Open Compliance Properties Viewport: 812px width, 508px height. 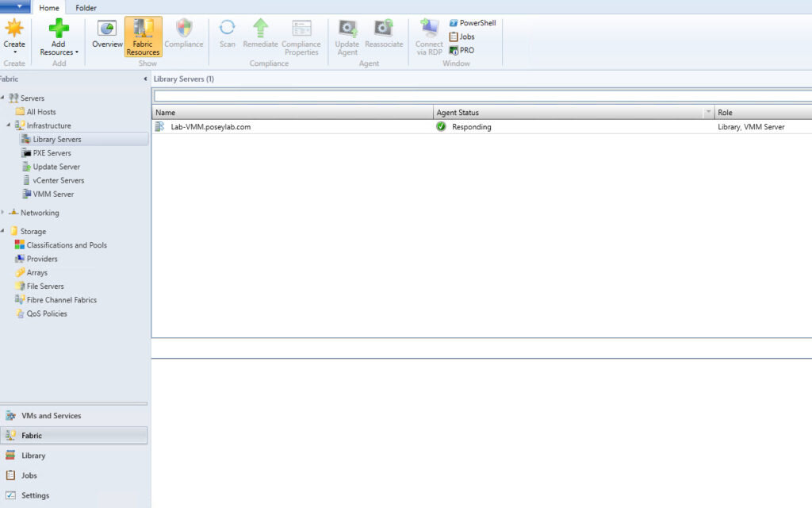tap(301, 37)
